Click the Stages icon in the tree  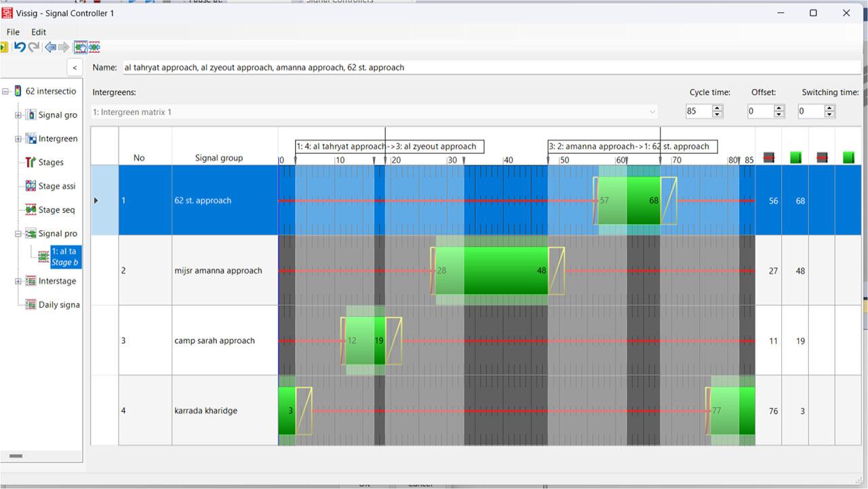[31, 162]
